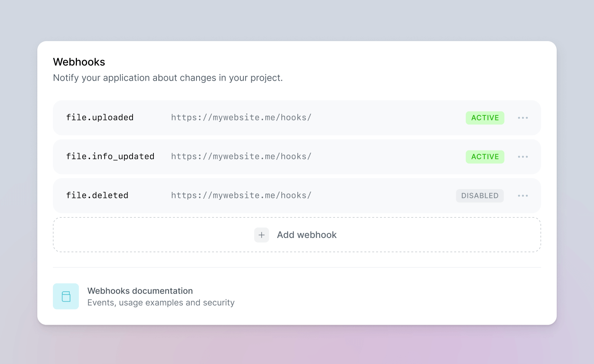Image resolution: width=594 pixels, height=364 pixels.
Task: Open the options menu for file.uploaded webhook
Action: (x=523, y=118)
